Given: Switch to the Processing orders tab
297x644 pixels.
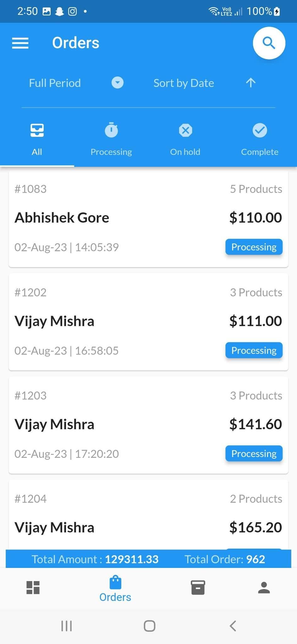Looking at the screenshot, I should [111, 138].
